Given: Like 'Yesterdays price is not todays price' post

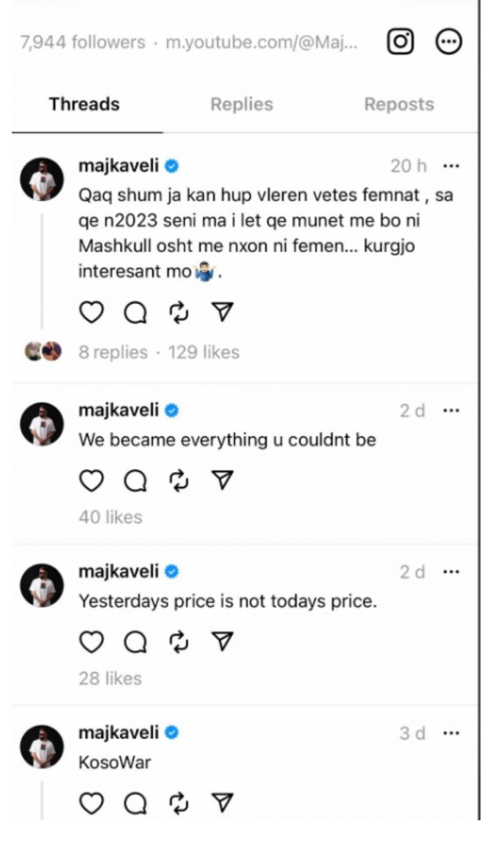Looking at the screenshot, I should [91, 643].
